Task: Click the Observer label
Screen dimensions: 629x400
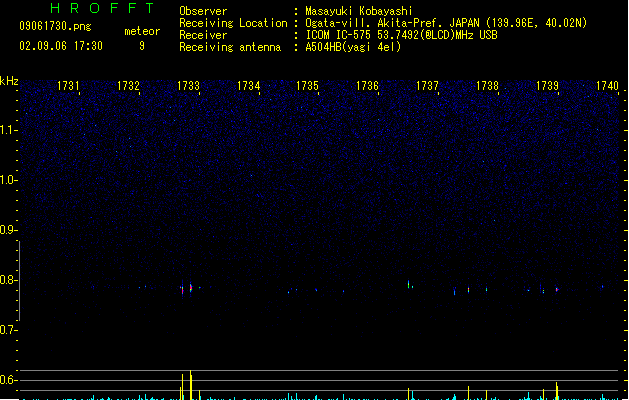Action: click(x=203, y=11)
